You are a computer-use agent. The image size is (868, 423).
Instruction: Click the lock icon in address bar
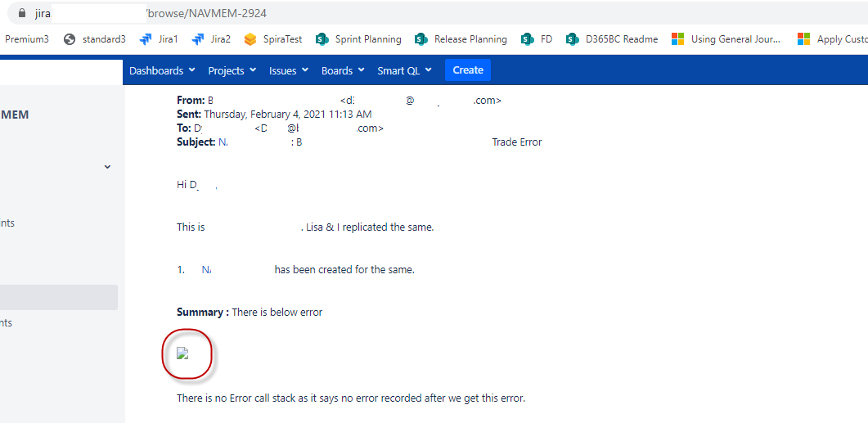click(22, 13)
